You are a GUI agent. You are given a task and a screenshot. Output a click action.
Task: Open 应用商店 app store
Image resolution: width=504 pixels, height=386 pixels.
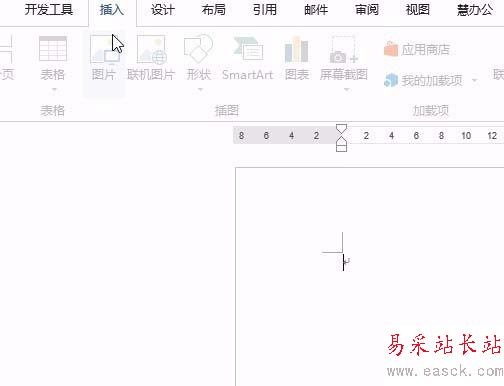(417, 50)
